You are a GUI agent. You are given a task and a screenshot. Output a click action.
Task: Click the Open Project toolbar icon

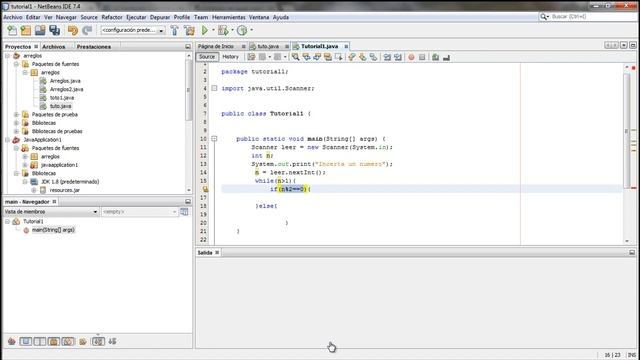[40, 30]
